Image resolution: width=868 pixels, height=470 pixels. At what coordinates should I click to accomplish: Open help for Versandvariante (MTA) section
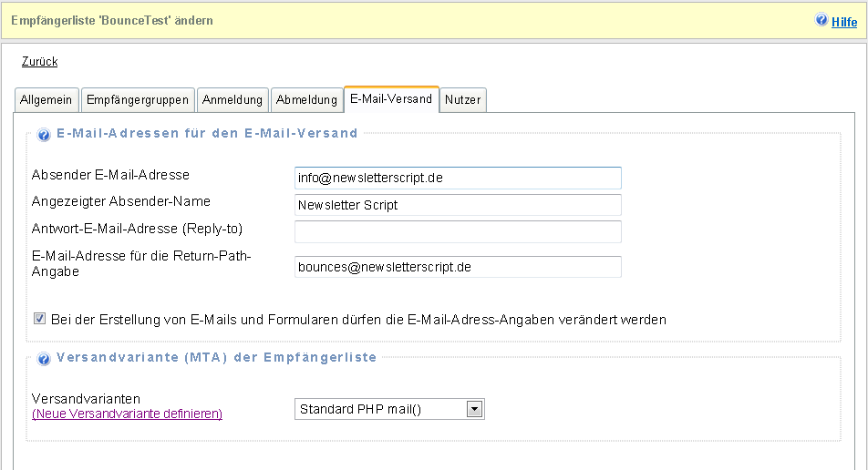[44, 359]
